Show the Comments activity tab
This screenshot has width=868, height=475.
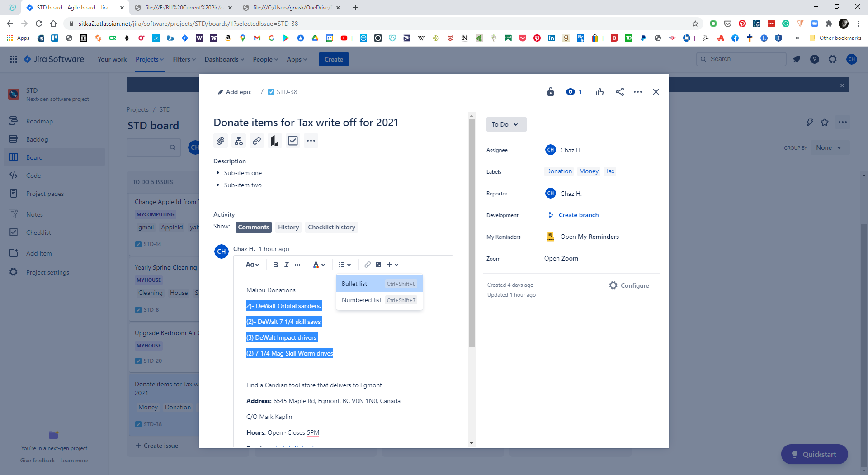click(x=254, y=227)
